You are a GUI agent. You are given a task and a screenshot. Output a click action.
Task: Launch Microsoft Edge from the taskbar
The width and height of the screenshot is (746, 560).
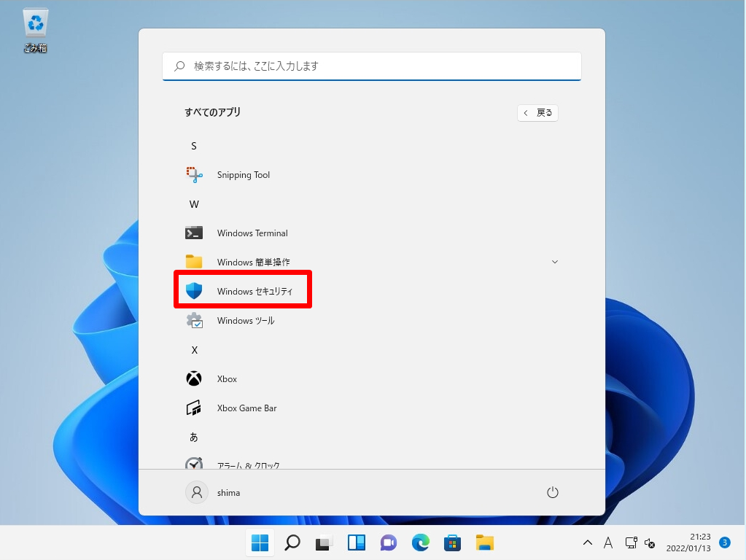[421, 543]
